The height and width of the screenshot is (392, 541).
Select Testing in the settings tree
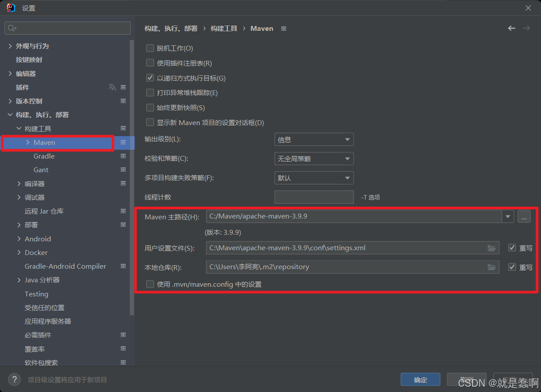pos(37,294)
